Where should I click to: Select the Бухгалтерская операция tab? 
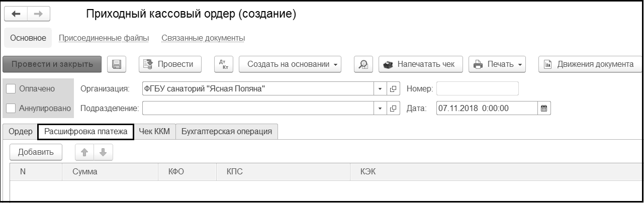tap(226, 132)
